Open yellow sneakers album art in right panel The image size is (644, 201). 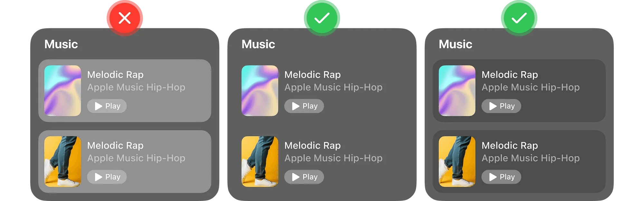pos(457,161)
